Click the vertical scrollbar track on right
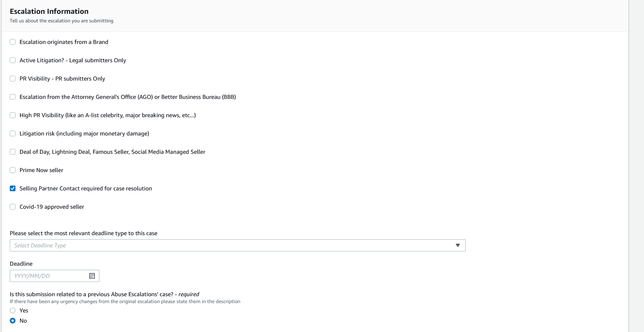Image resolution: width=644 pixels, height=332 pixels. click(x=636, y=166)
